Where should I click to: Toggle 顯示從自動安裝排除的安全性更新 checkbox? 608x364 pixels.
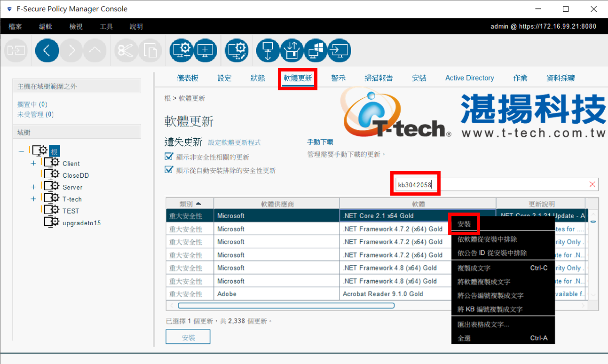pos(169,170)
